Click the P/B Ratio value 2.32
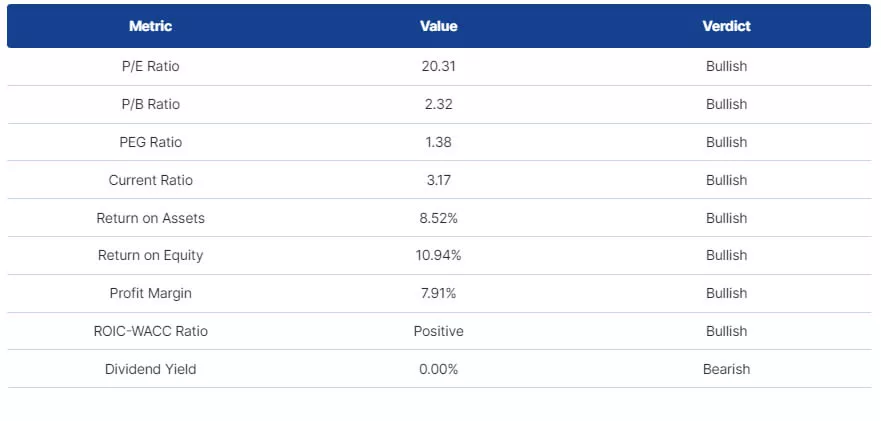Image resolution: width=881 pixels, height=421 pixels. [438, 104]
